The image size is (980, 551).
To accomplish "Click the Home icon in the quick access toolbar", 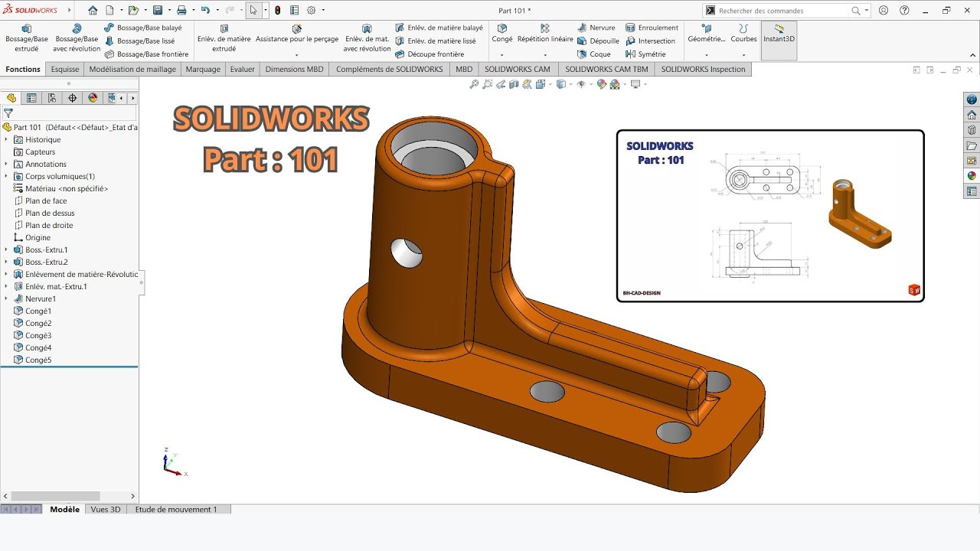I will click(x=93, y=11).
